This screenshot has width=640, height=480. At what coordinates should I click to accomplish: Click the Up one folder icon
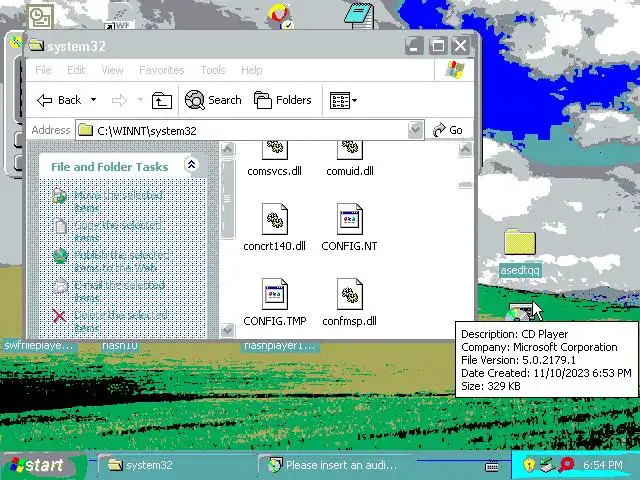162,100
